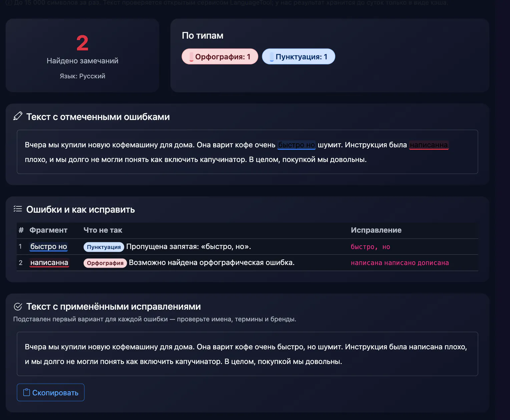
Task: Click highlighted «быстро но» in the marked text
Action: pos(297,145)
